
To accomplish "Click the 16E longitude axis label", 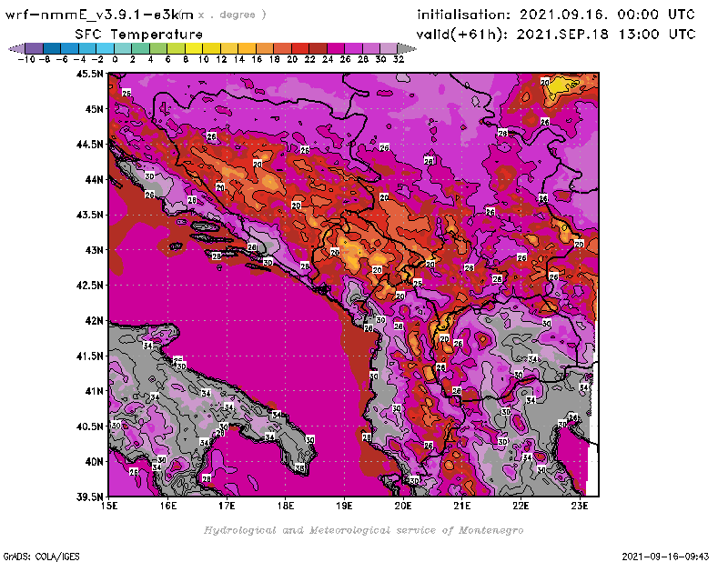I will click(168, 506).
